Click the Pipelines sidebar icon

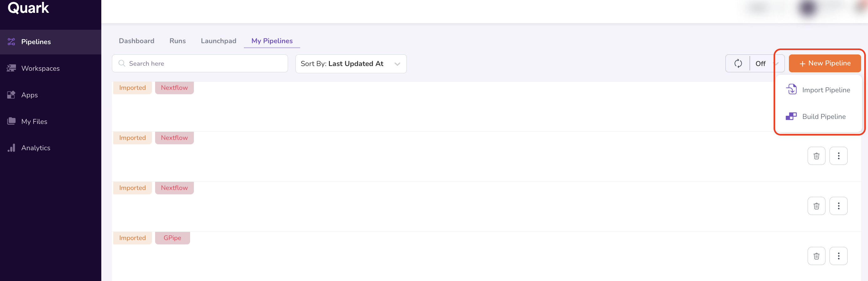(x=12, y=42)
